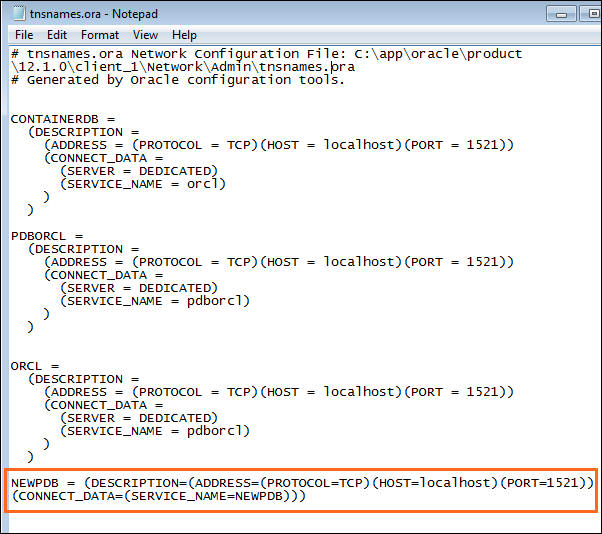
Task: Open the Help menu
Action: tap(184, 35)
